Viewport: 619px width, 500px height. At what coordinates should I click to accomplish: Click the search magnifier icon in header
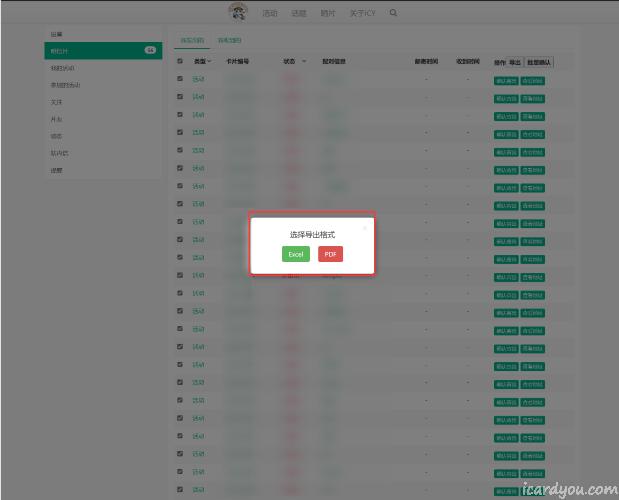pyautogui.click(x=393, y=13)
